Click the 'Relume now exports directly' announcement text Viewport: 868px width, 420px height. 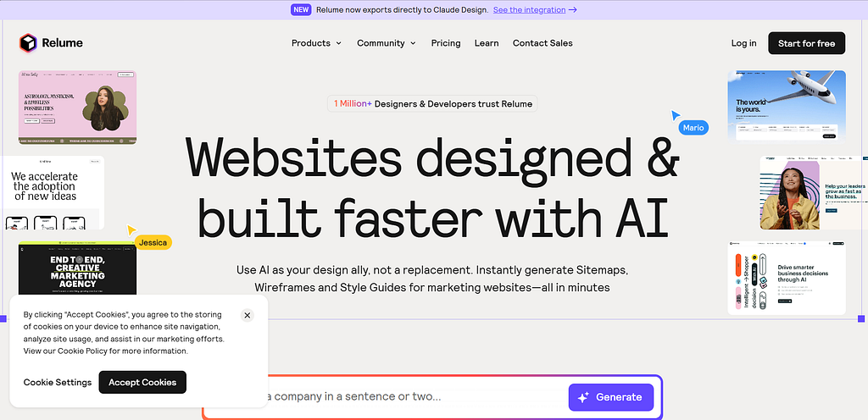click(403, 10)
